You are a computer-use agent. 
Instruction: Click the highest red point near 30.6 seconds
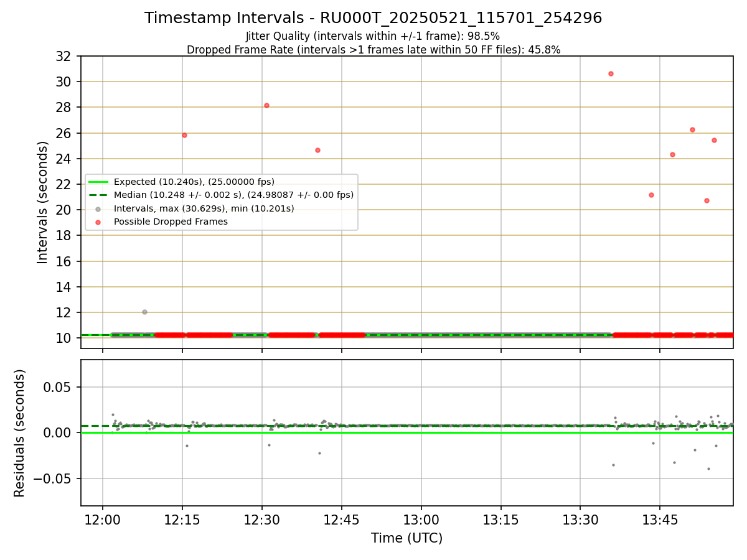pyautogui.click(x=611, y=73)
